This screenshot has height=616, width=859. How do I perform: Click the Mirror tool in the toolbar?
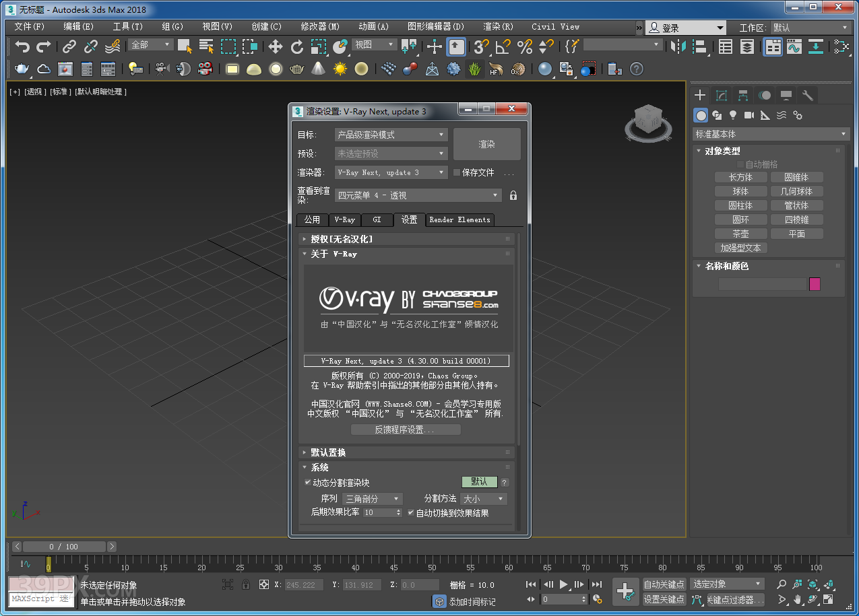tap(678, 46)
